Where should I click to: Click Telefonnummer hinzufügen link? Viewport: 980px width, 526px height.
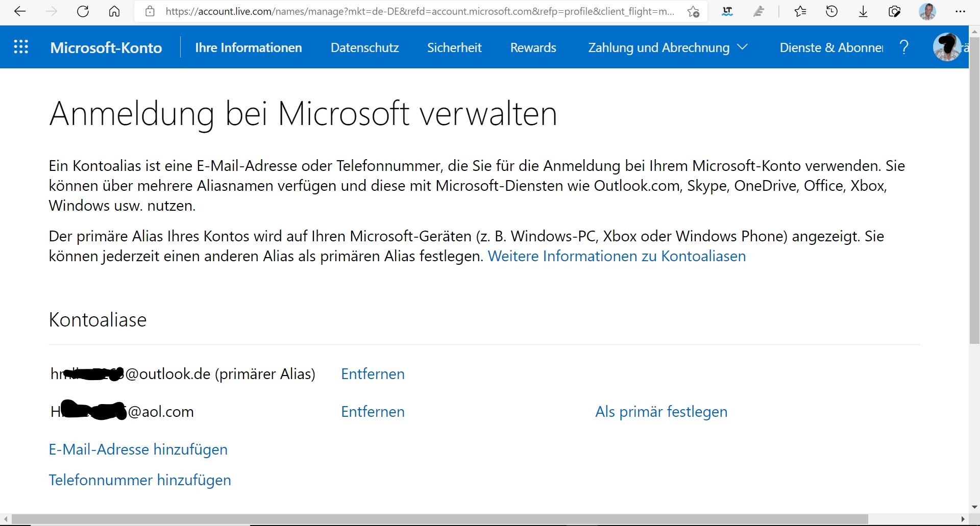coord(140,480)
